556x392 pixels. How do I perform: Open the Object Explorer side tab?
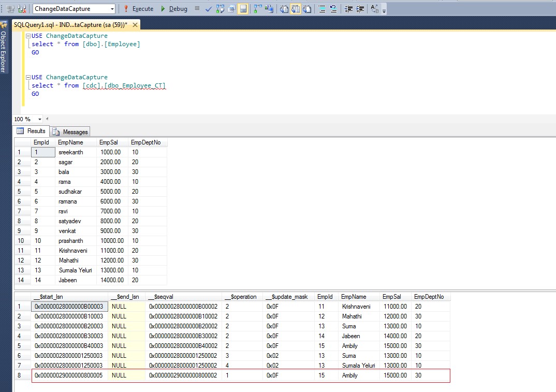click(x=4, y=51)
